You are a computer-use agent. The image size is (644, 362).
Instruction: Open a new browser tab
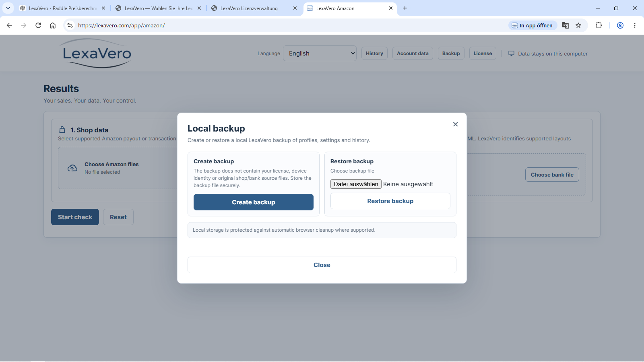click(405, 8)
